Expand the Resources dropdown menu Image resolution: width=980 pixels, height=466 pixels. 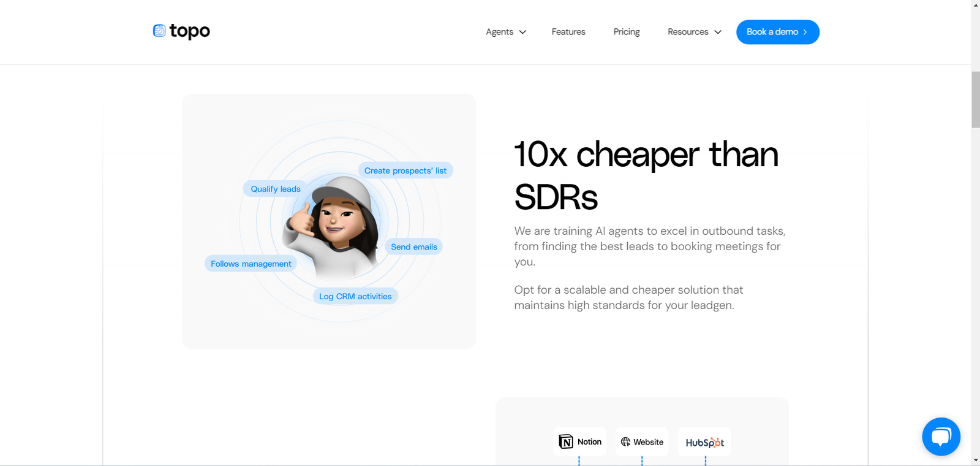tap(695, 32)
